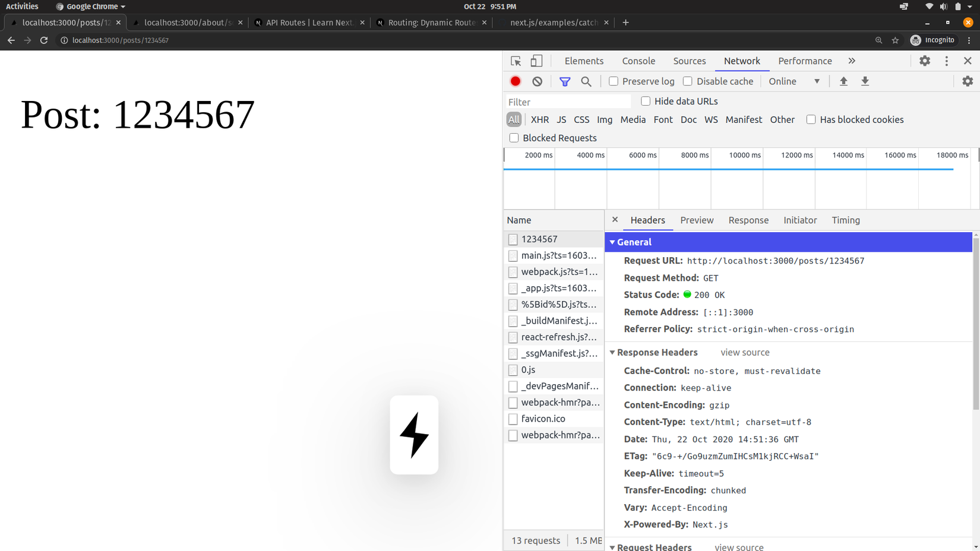The width and height of the screenshot is (980, 551).
Task: Open the Online throttling dropdown
Action: tap(794, 81)
